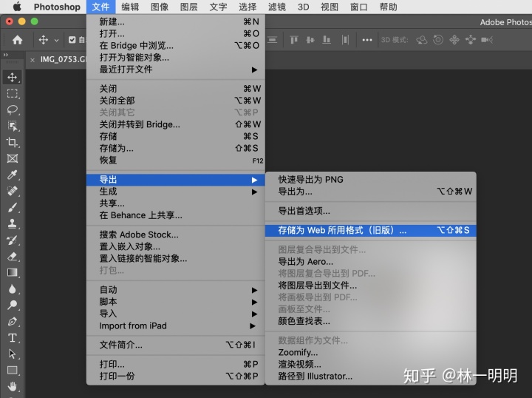532x398 pixels.
Task: Expand the 生成 submenu
Action: [x=176, y=192]
